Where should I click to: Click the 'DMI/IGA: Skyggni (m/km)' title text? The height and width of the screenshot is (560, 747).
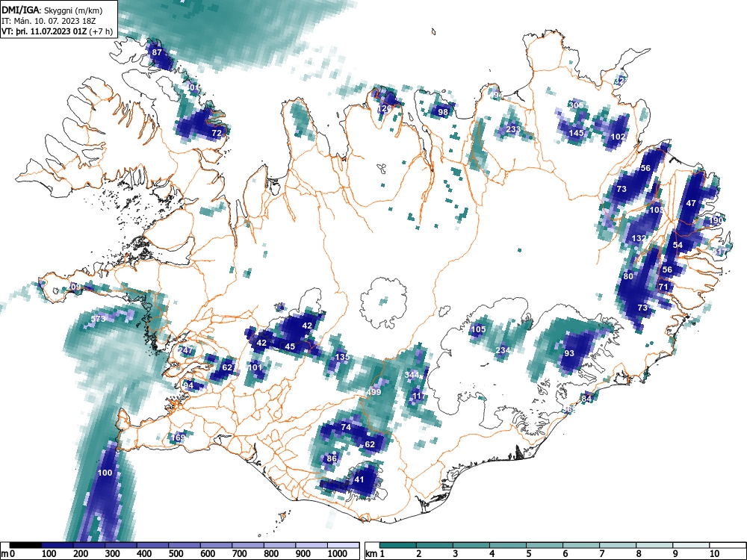click(52, 10)
